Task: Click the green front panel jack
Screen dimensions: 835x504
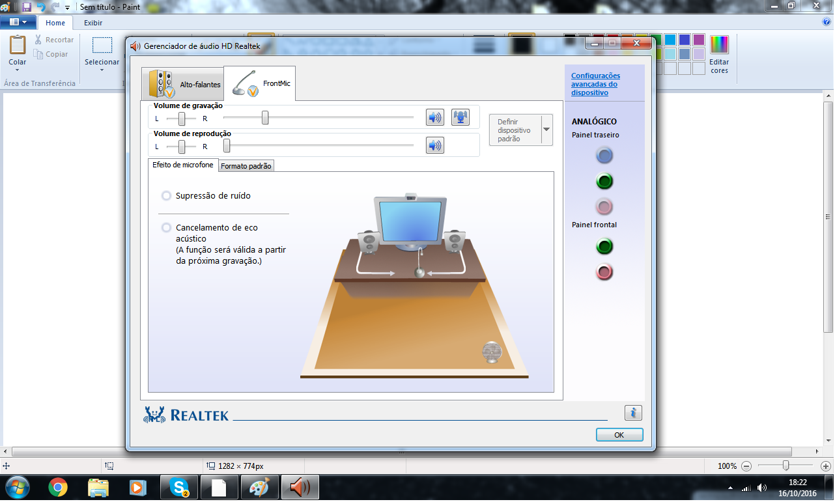Action: (604, 246)
